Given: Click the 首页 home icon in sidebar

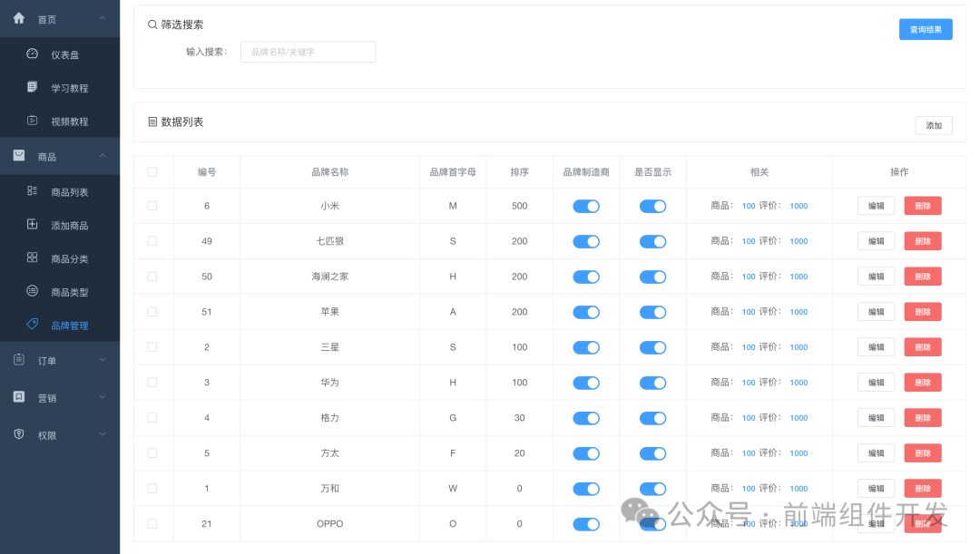Looking at the screenshot, I should click(x=20, y=17).
